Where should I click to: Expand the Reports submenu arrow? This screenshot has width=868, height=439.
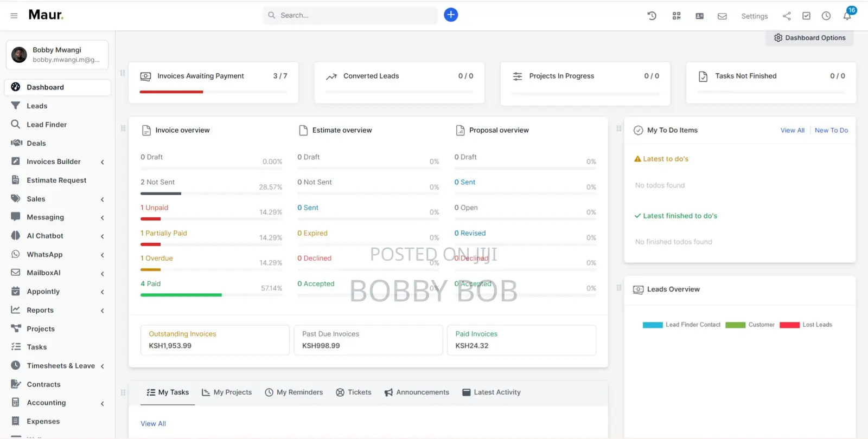coord(102,311)
